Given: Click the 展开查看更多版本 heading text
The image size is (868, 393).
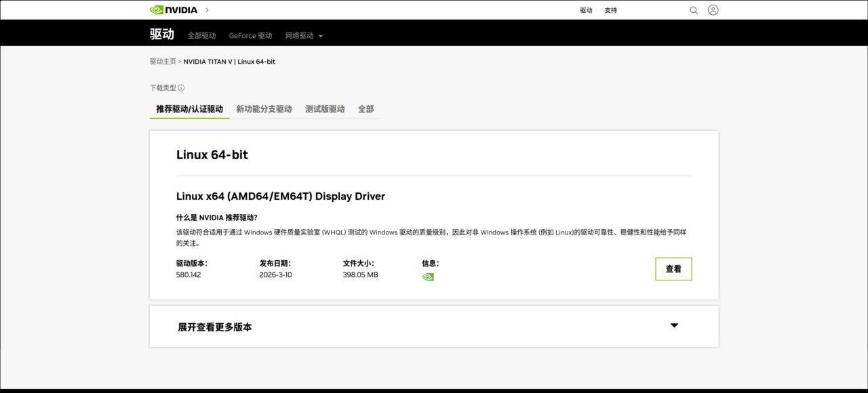Looking at the screenshot, I should [215, 327].
